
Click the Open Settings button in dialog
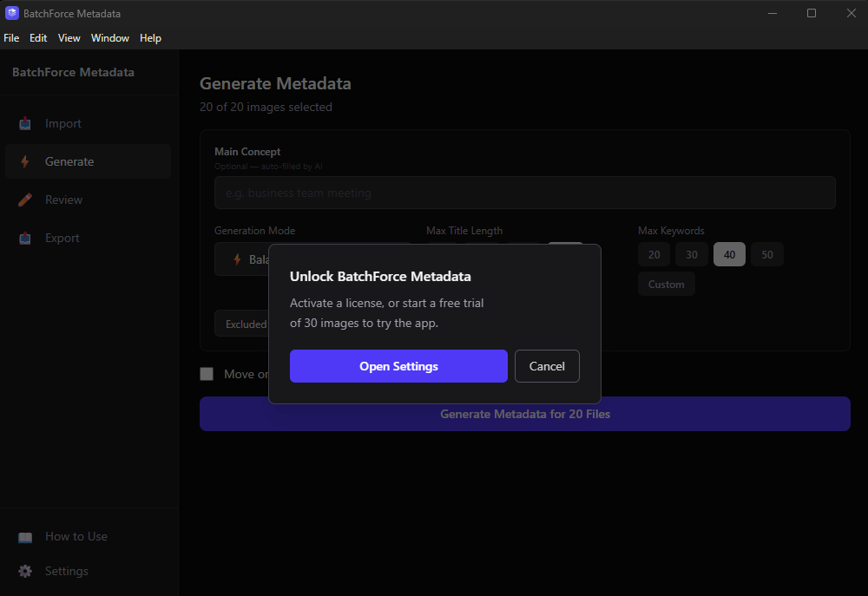(x=398, y=366)
